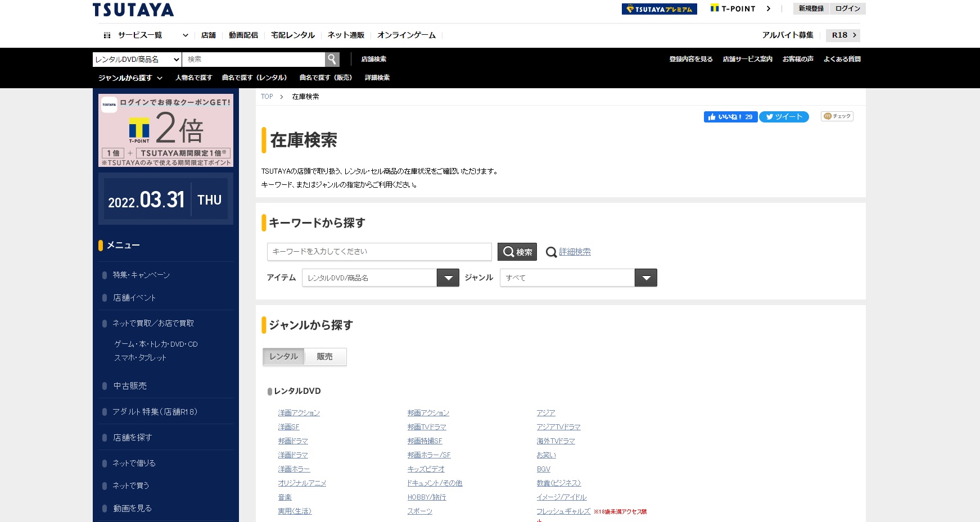Click the お笑い genre link

pos(546,455)
